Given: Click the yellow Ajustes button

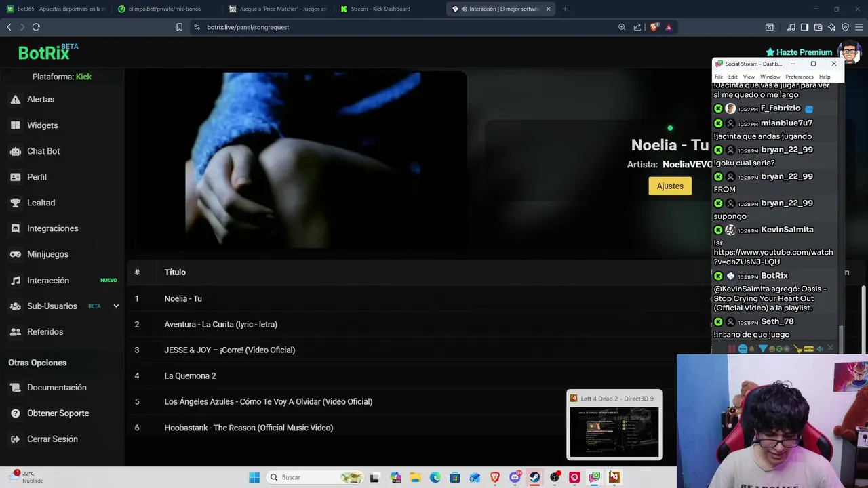Looking at the screenshot, I should tap(670, 186).
